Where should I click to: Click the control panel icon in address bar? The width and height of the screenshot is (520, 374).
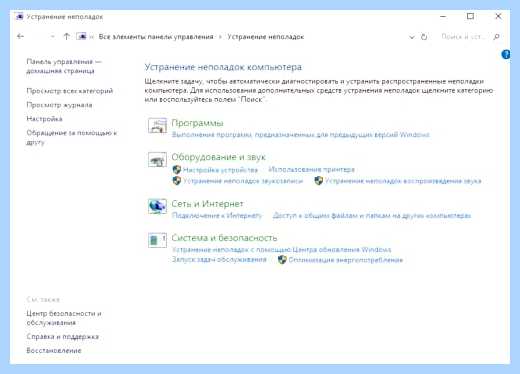point(81,36)
